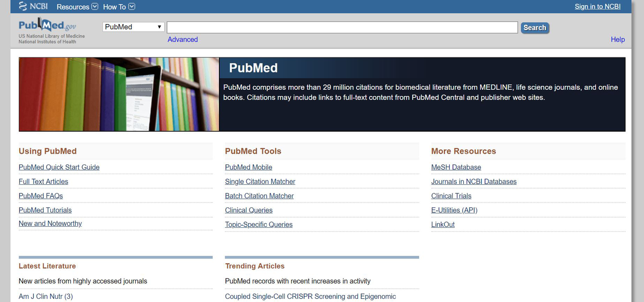Click the PubMed Tools heading
644x302 pixels.
pos(253,152)
